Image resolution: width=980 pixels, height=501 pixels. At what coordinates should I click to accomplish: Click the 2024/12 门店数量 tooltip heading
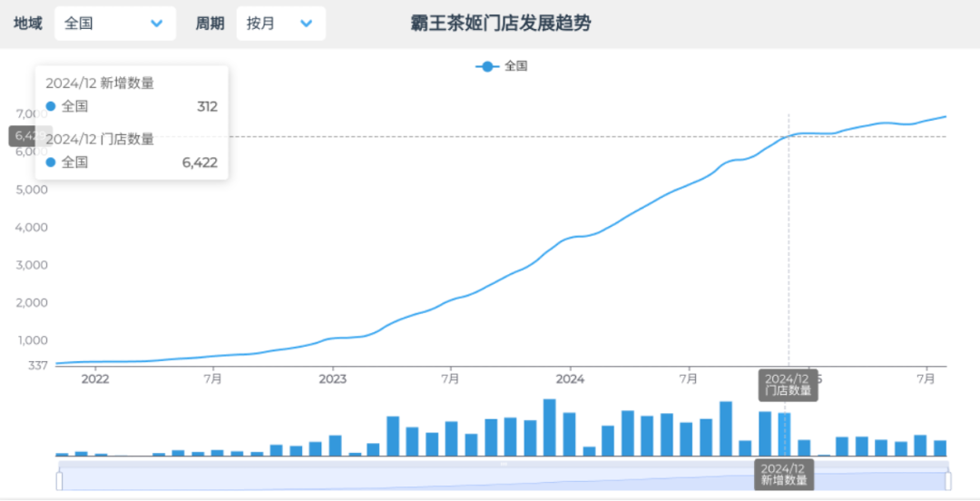100,139
